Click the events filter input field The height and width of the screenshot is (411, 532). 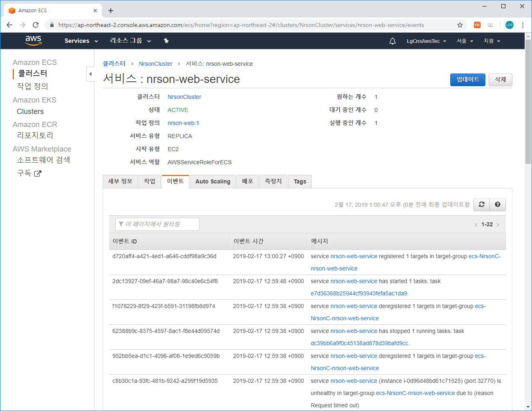click(x=157, y=224)
